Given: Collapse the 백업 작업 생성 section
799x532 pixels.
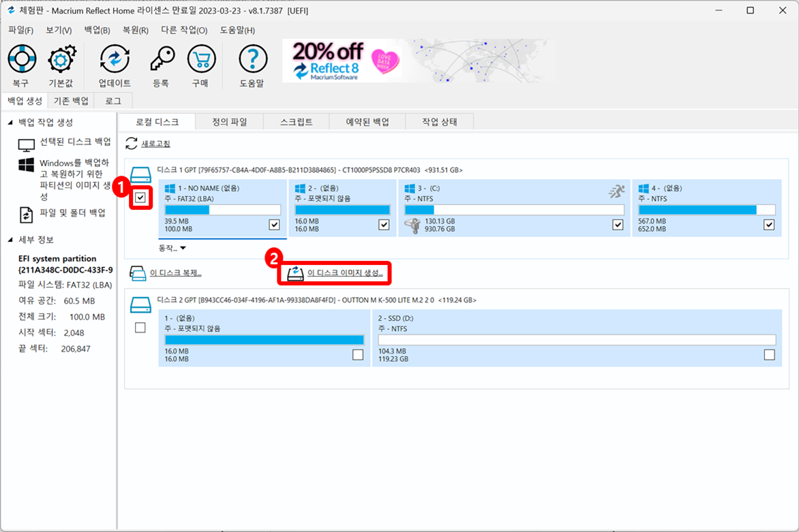Looking at the screenshot, I should pos(10,123).
